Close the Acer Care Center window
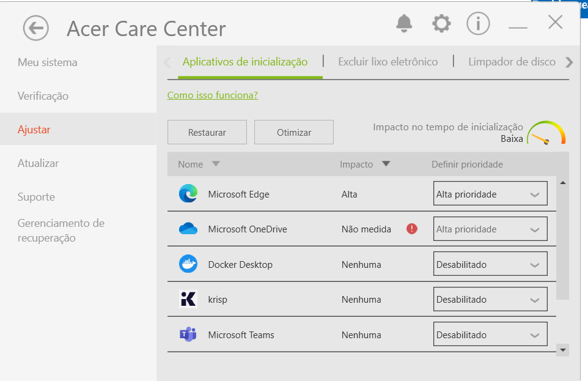The height and width of the screenshot is (381, 588). point(556,22)
